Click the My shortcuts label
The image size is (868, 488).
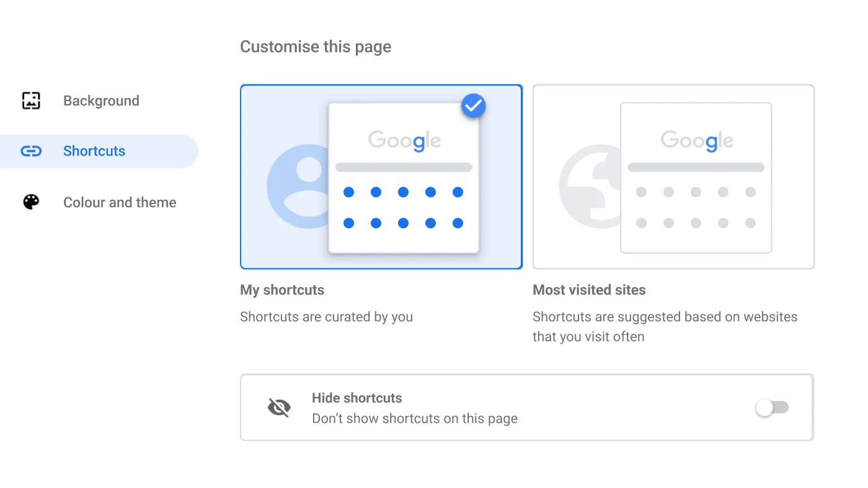point(282,290)
